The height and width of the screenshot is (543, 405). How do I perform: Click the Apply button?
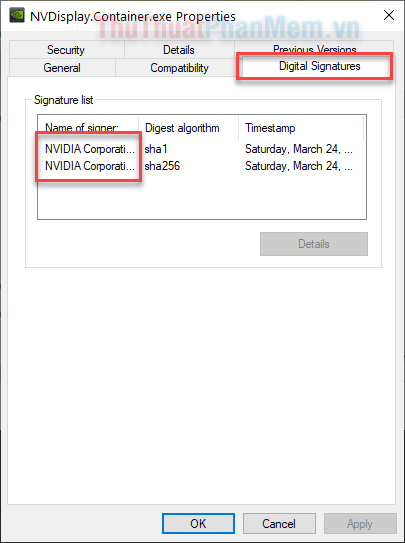coord(360,523)
